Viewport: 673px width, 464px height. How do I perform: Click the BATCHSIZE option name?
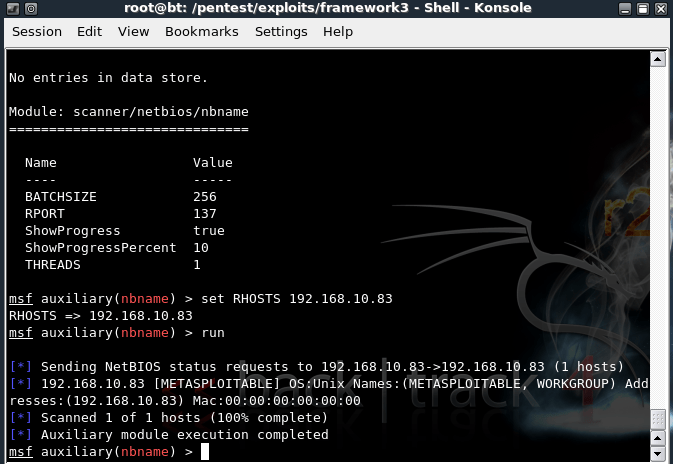(61, 197)
